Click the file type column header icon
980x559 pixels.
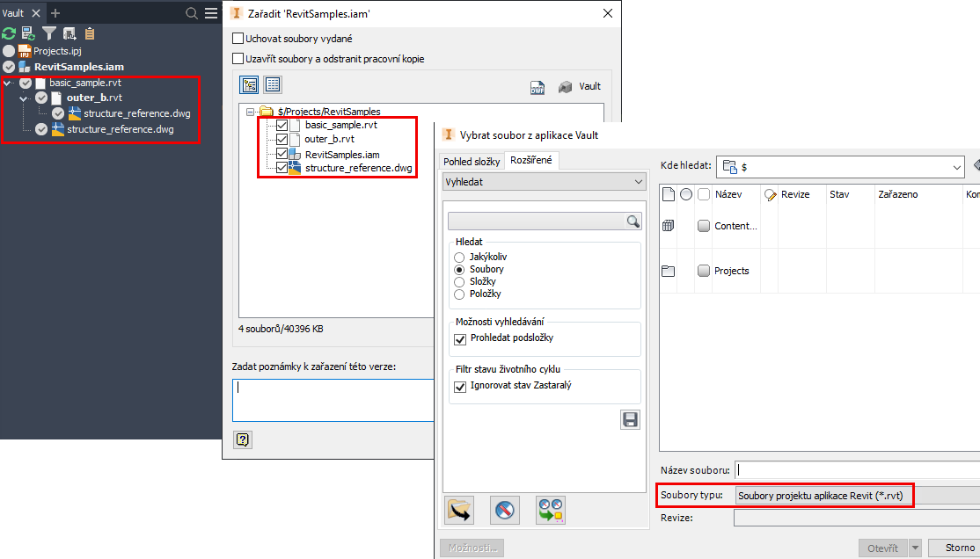click(x=668, y=194)
